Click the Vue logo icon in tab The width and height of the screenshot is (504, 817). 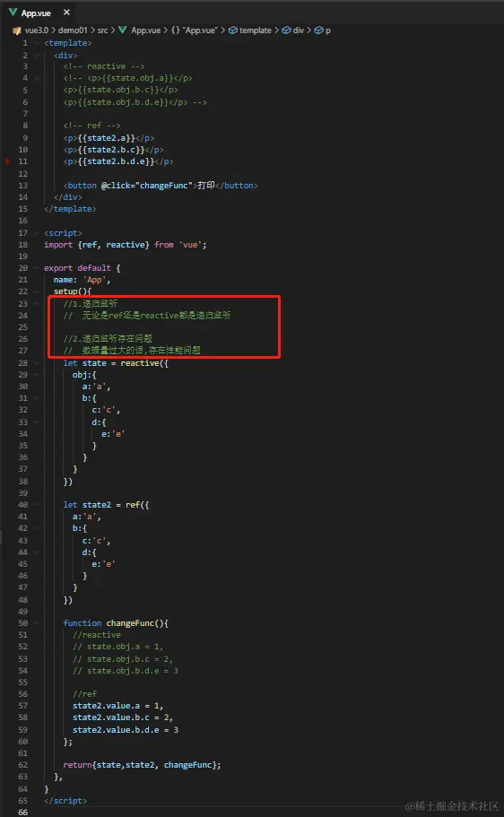tap(13, 12)
